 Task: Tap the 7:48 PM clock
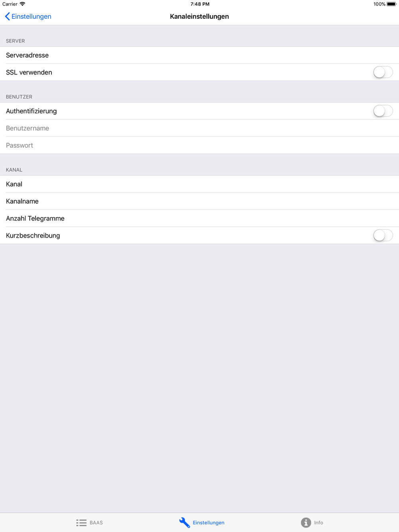[200, 4]
